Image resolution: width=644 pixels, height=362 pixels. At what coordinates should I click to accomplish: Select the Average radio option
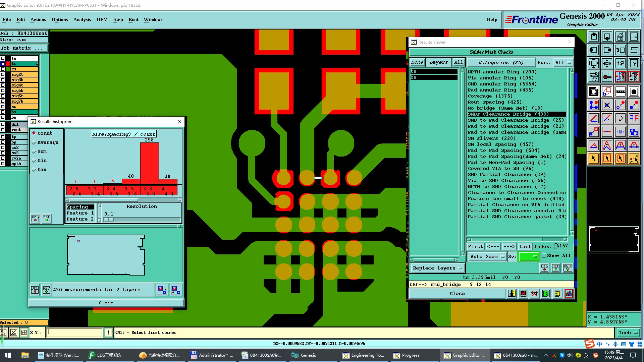point(34,142)
